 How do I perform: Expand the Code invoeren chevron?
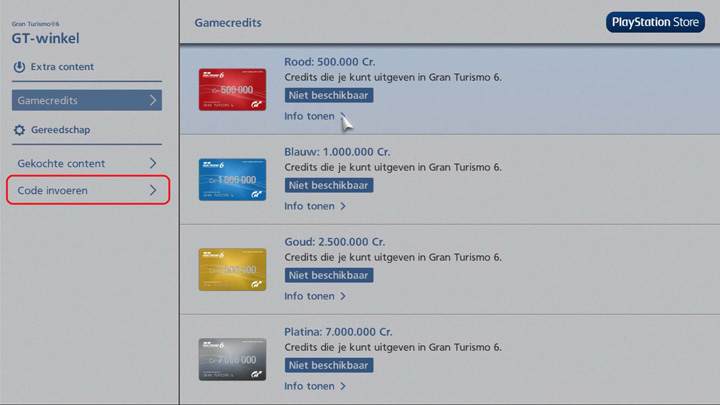click(x=152, y=190)
